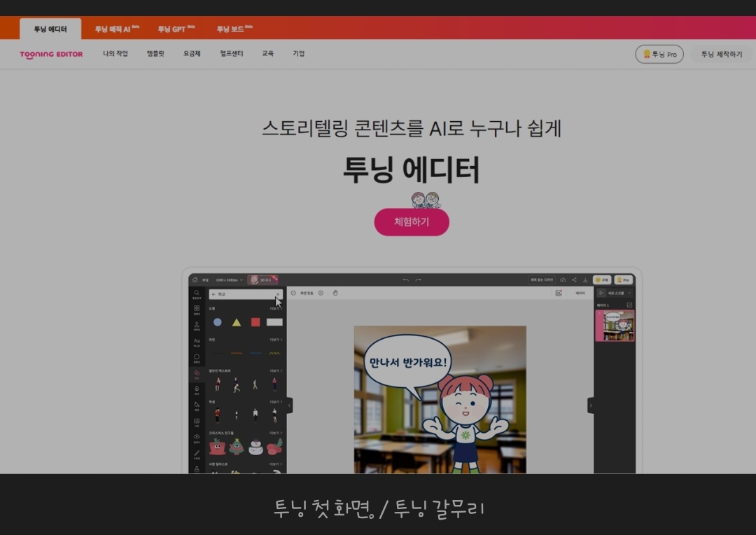Expand 더보기 next to 크리스마스 친구들
The width and height of the screenshot is (756, 535).
coord(276,433)
